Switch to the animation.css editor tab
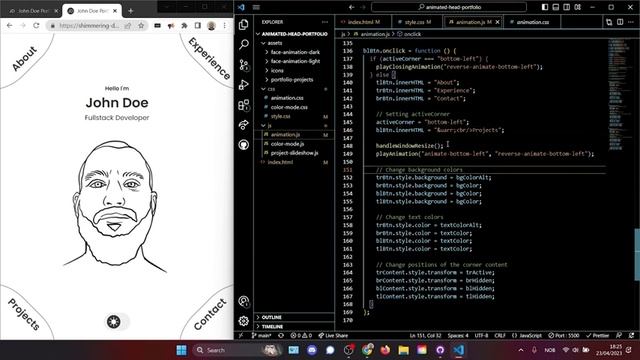This screenshot has height=360, width=640. click(x=532, y=22)
